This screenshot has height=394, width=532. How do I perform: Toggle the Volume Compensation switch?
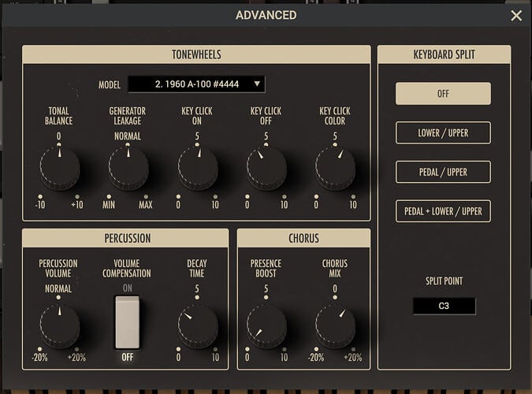(x=127, y=322)
